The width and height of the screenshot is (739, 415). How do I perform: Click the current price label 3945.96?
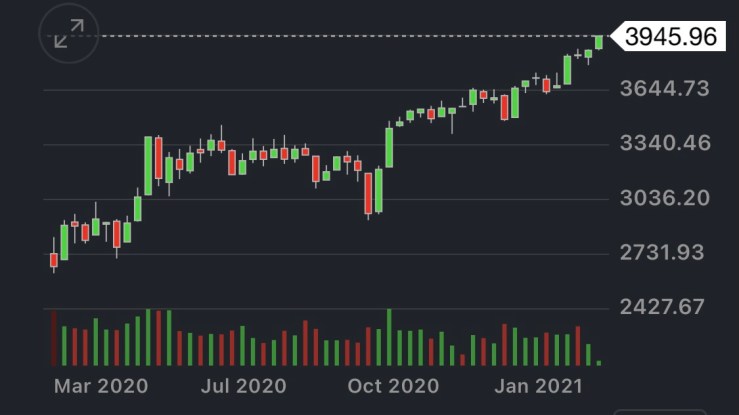tap(671, 37)
